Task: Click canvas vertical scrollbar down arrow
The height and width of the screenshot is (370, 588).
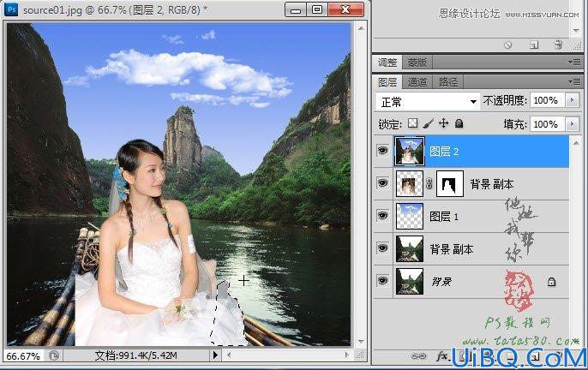Action: tap(360, 341)
